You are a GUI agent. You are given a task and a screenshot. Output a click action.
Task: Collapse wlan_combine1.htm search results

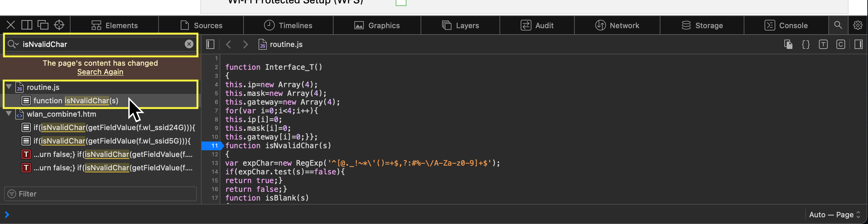pos(9,114)
